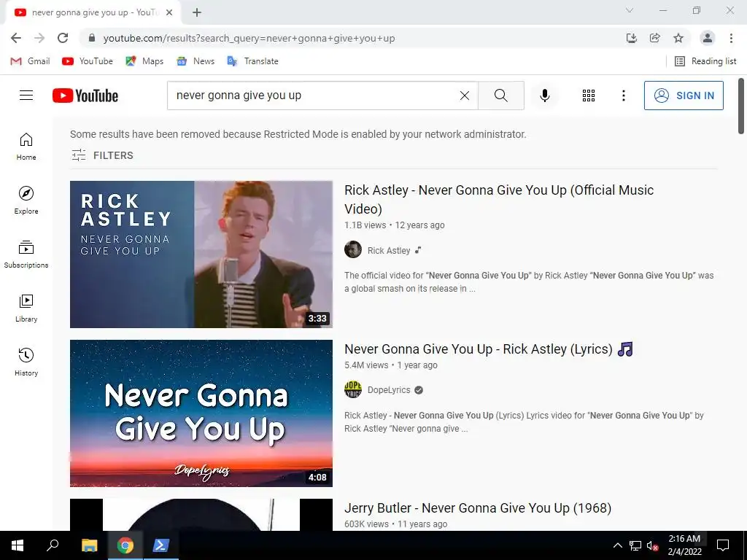
Task: Open History in the sidebar
Action: tap(26, 362)
